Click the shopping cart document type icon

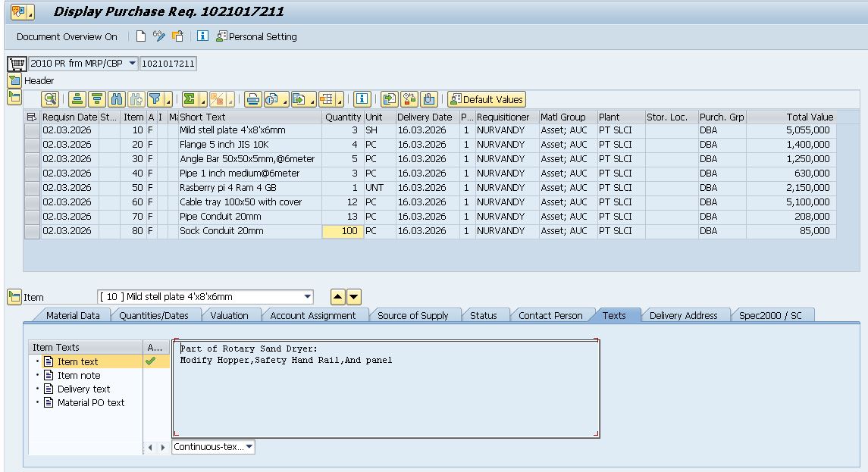(x=15, y=64)
